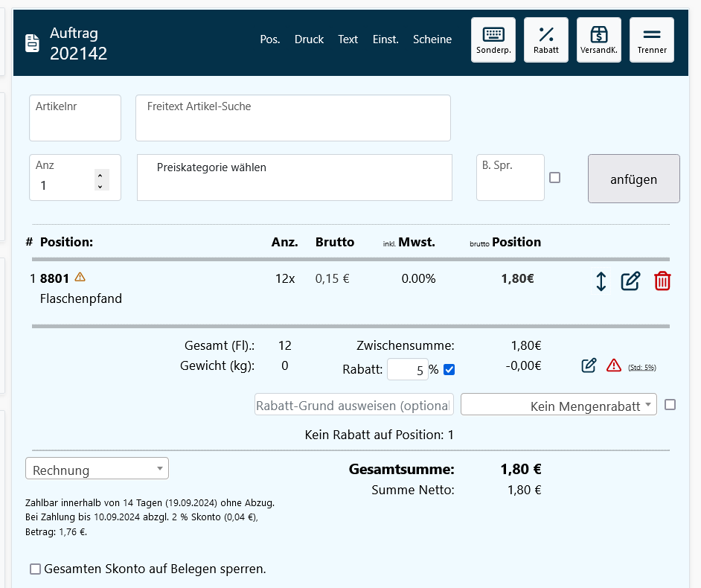The image size is (701, 588).
Task: Uncheck the Rabatt percent checkbox
Action: pyautogui.click(x=449, y=370)
